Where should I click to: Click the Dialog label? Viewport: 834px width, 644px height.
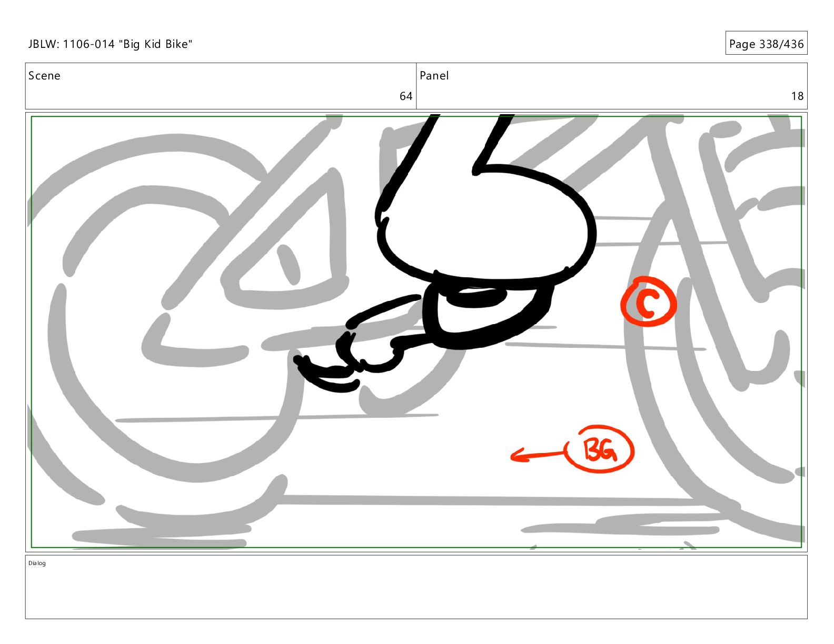tap(37, 563)
